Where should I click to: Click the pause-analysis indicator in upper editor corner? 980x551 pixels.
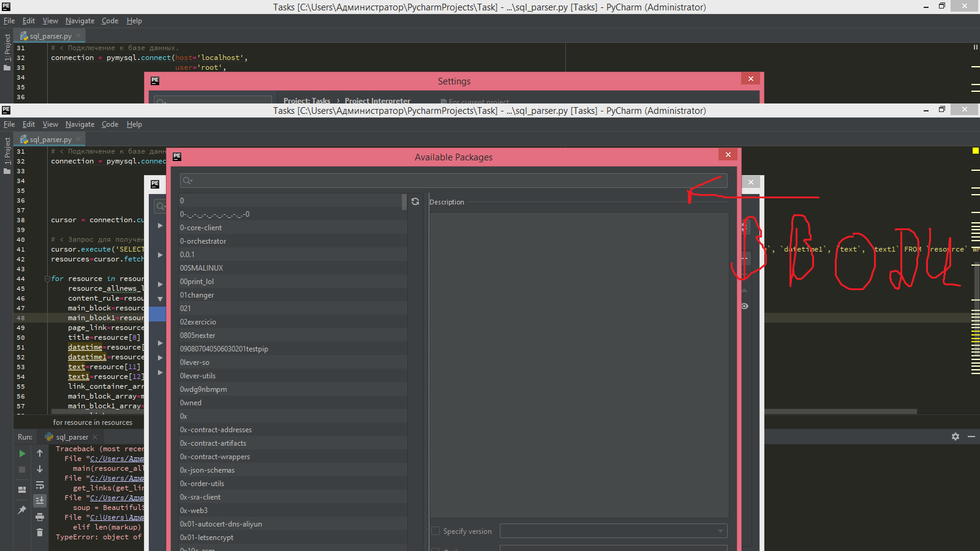click(976, 47)
